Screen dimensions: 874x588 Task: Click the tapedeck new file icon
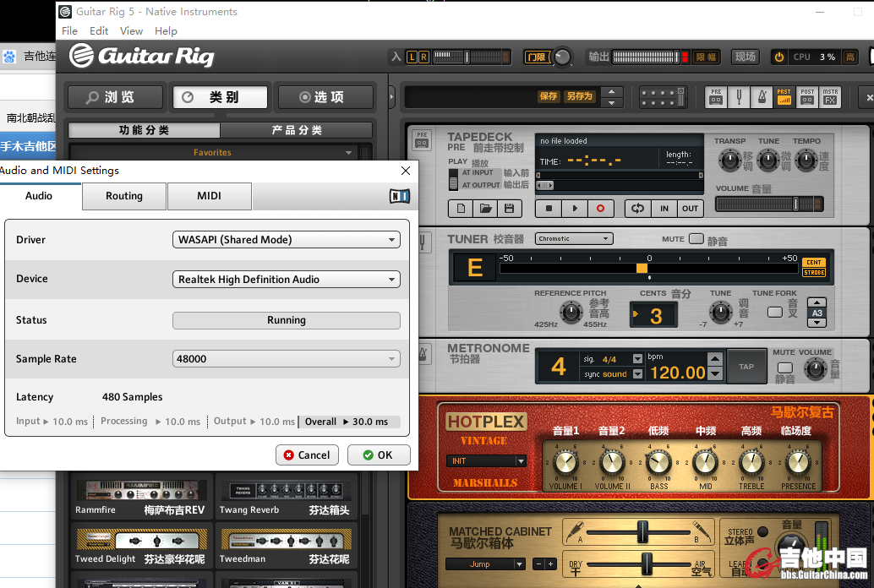tap(461, 209)
